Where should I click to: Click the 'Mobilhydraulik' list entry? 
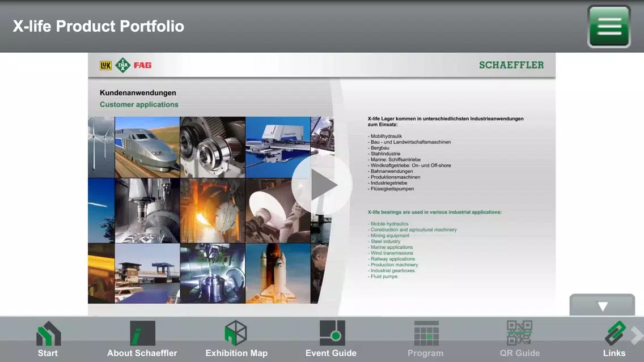coord(385,137)
